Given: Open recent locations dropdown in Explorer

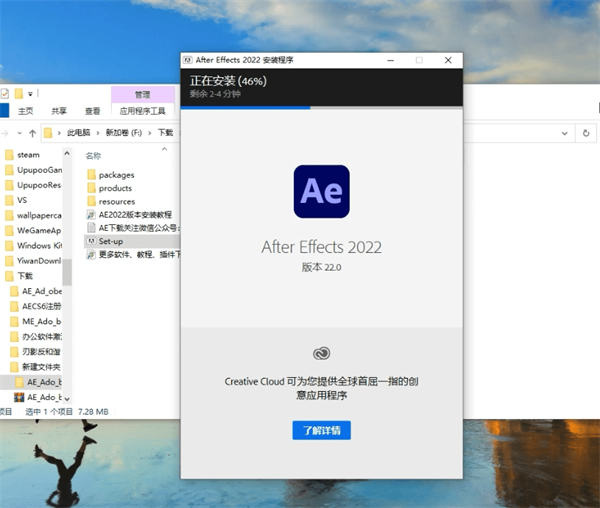Looking at the screenshot, I should [x=20, y=133].
